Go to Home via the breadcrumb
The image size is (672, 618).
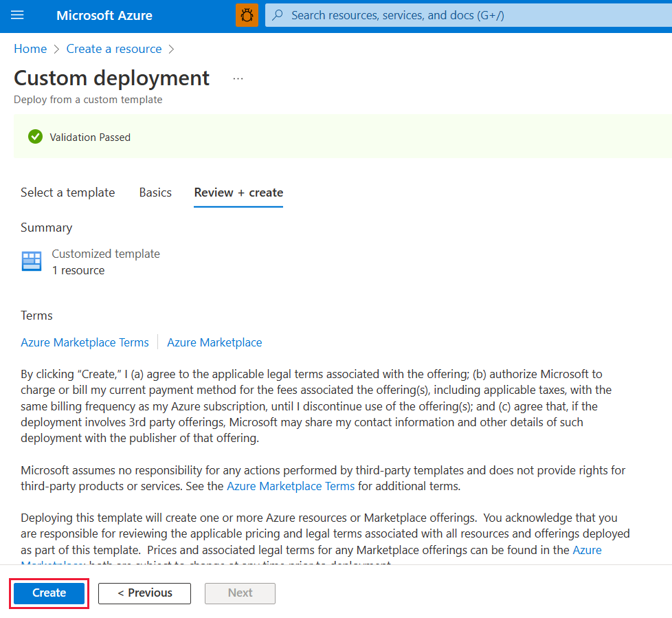[x=30, y=49]
